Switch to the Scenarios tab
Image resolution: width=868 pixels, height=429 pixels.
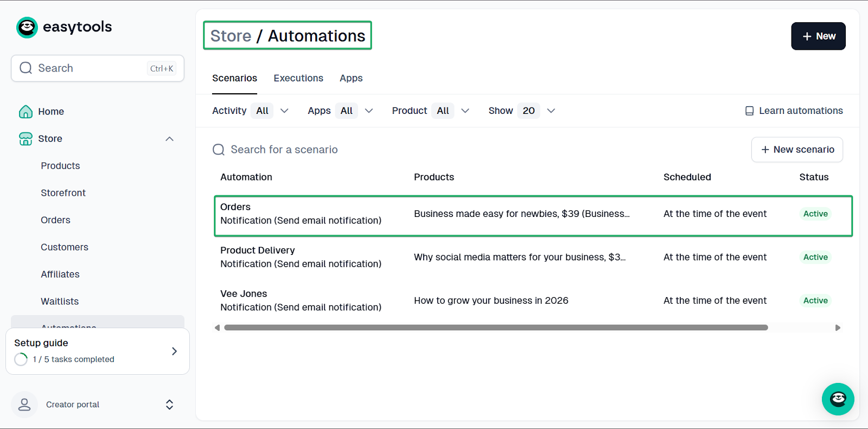coord(234,79)
